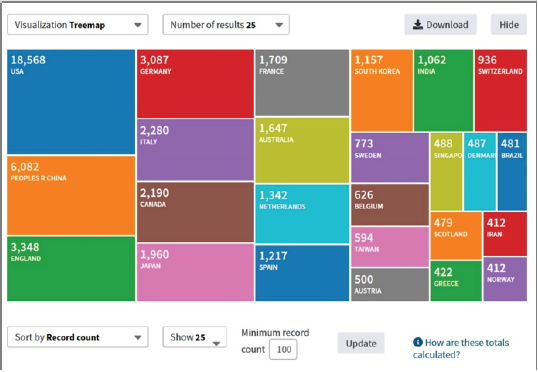Select the Singapore 488 tile
This screenshot has width=538, height=372.
point(446,172)
